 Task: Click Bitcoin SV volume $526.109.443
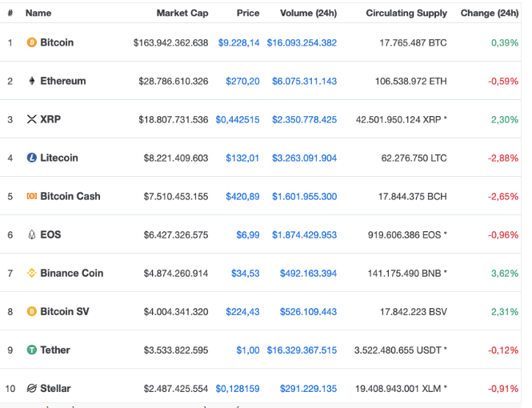tap(309, 312)
